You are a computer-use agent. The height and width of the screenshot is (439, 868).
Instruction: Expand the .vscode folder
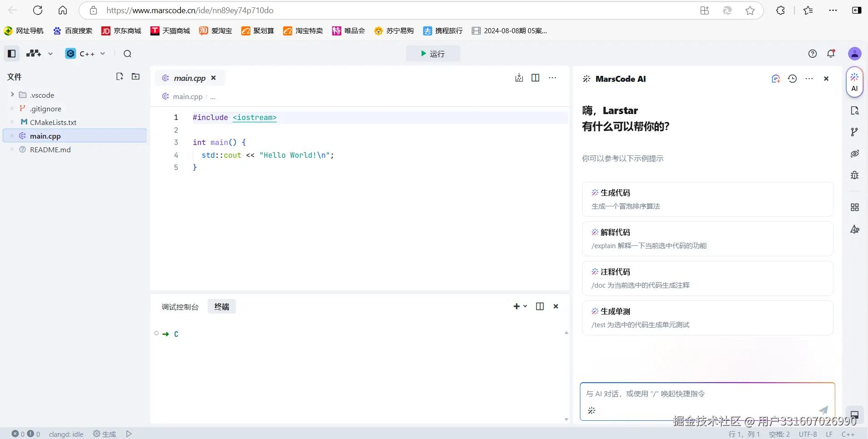tap(12, 95)
